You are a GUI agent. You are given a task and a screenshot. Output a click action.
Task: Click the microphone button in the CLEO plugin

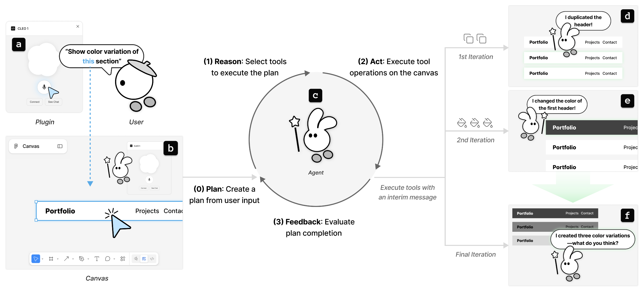pos(44,87)
